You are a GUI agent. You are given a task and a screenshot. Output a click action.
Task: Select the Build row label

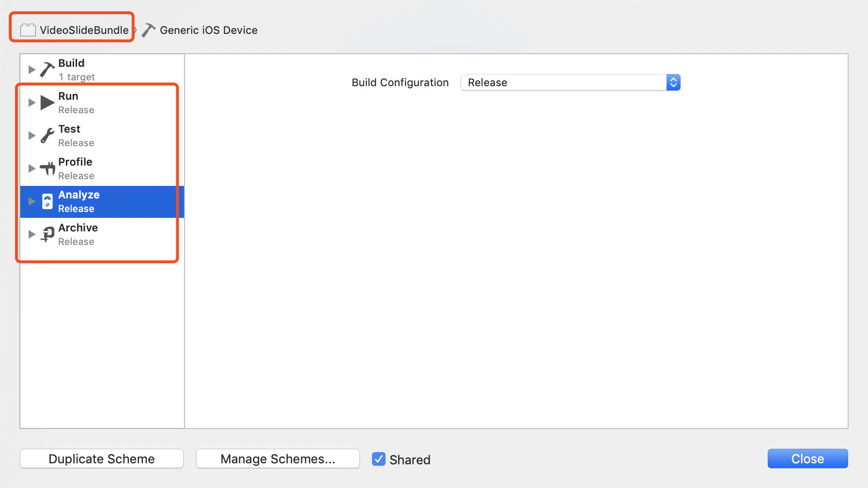click(71, 63)
